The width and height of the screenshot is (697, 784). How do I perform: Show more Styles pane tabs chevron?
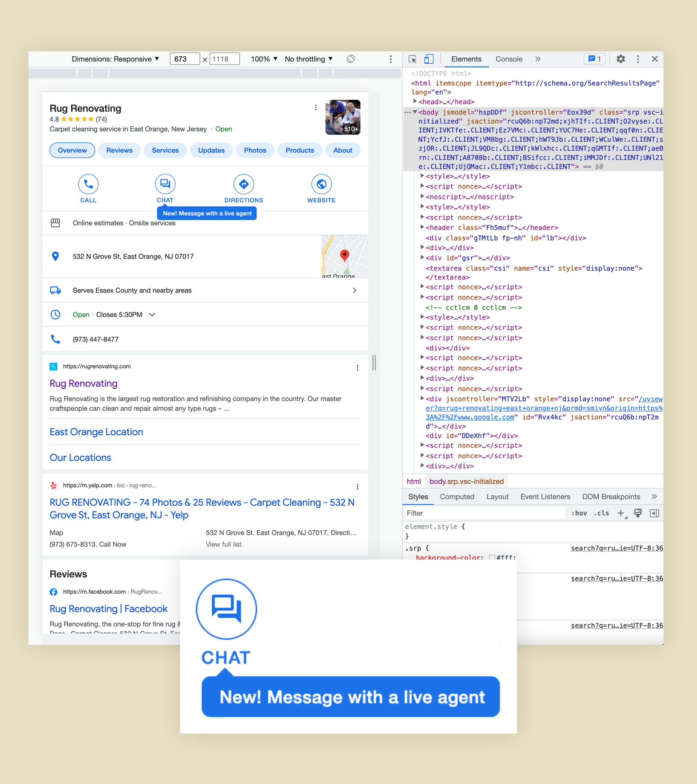pos(654,497)
